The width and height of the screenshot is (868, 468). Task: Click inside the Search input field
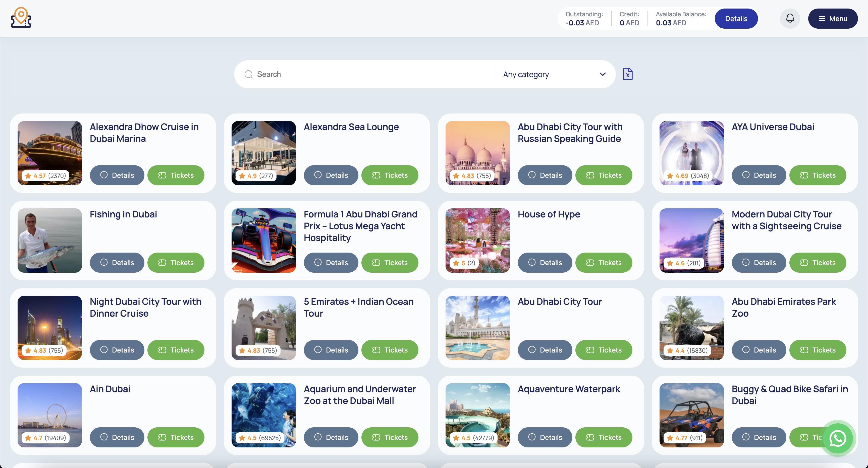tap(337, 74)
